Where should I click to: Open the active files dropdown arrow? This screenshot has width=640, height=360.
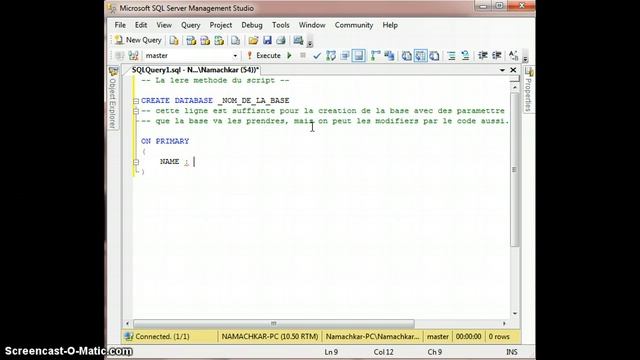502,70
